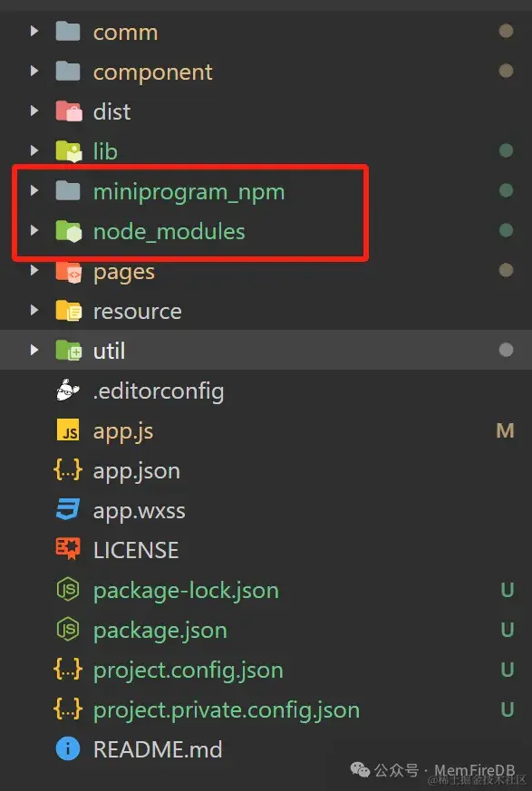Image resolution: width=532 pixels, height=791 pixels.
Task: Open project.private.config.json file
Action: click(x=227, y=710)
